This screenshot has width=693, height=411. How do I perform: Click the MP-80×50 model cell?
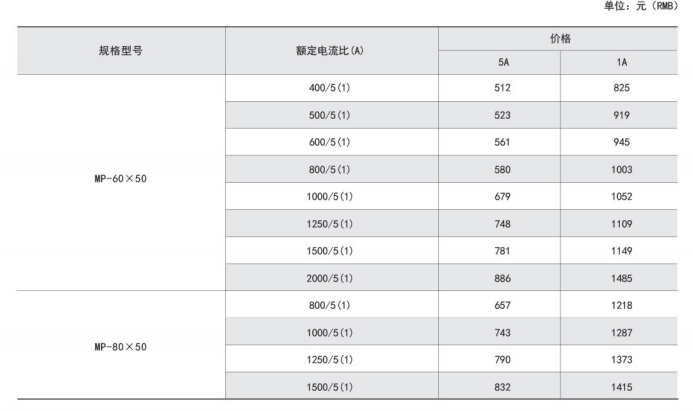point(119,345)
